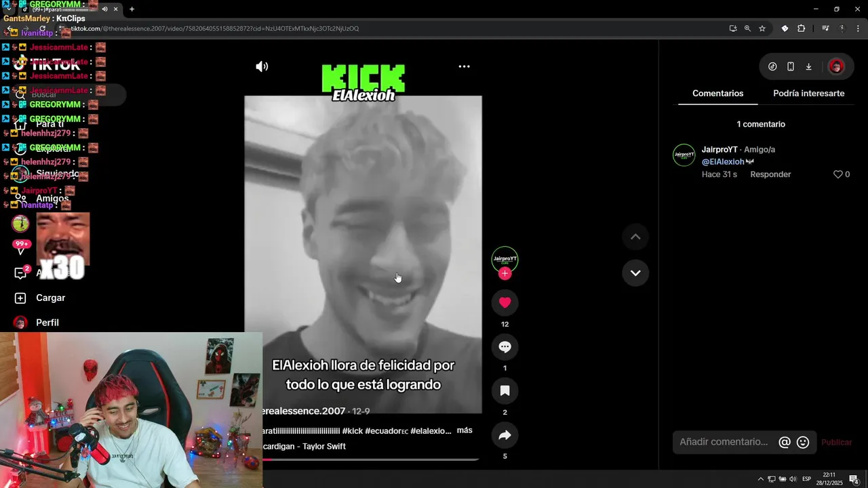
Task: Open the tab search dropdown arrow
Action: (x=8, y=9)
